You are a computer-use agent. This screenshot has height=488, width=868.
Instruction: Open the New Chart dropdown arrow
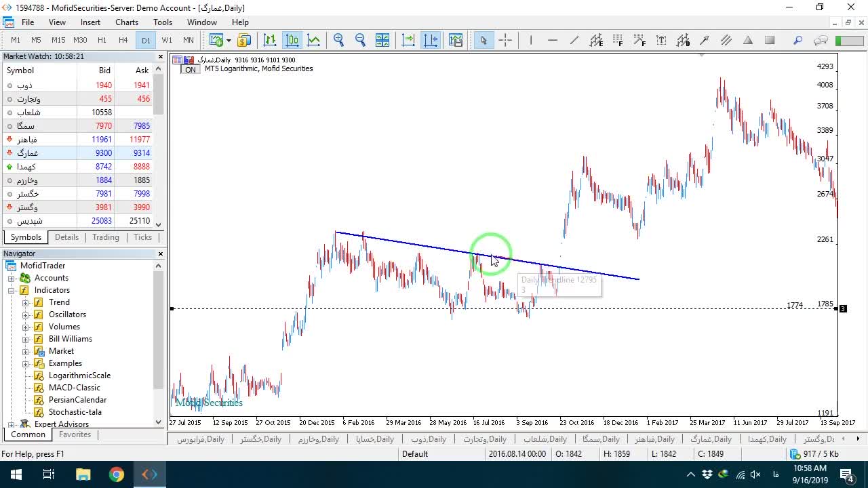point(228,40)
